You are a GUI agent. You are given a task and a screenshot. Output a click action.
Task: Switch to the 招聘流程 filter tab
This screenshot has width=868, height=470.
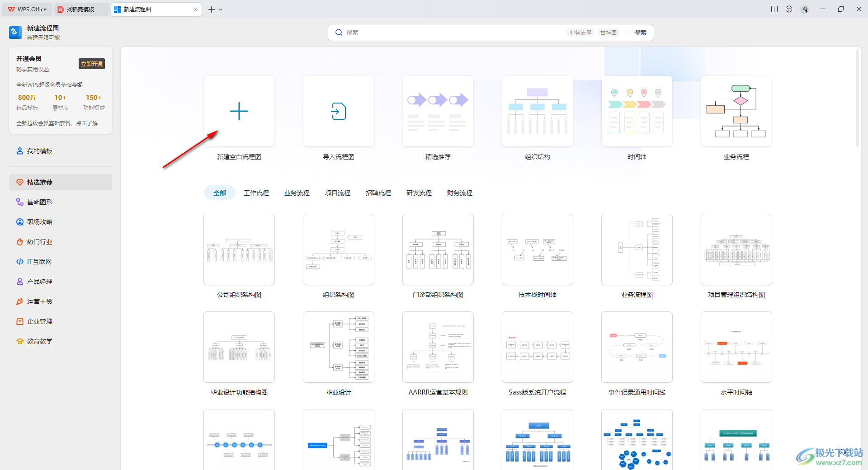click(378, 193)
